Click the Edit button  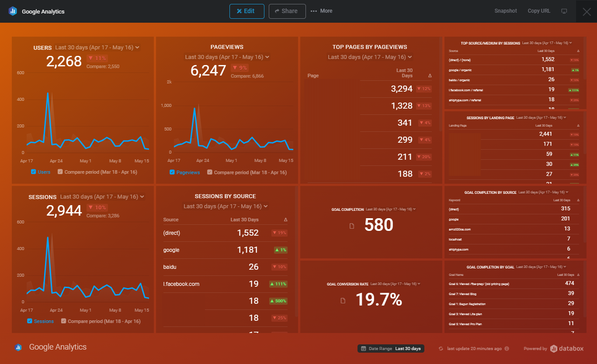click(247, 11)
